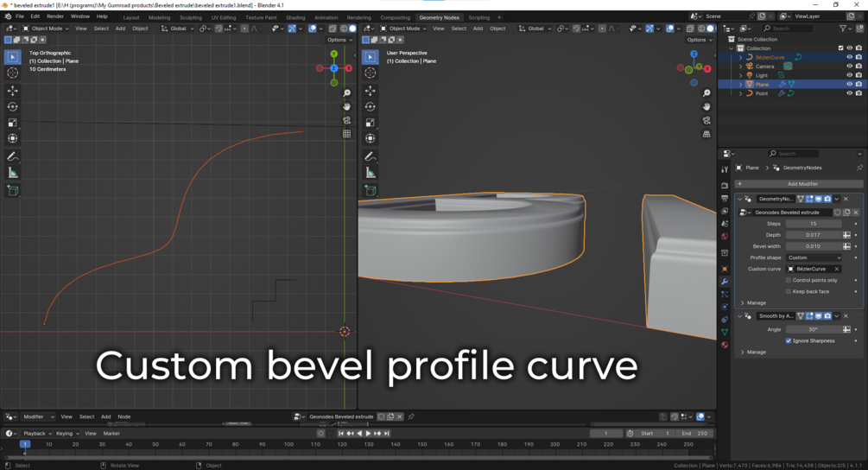Open the File menu

[x=19, y=16]
